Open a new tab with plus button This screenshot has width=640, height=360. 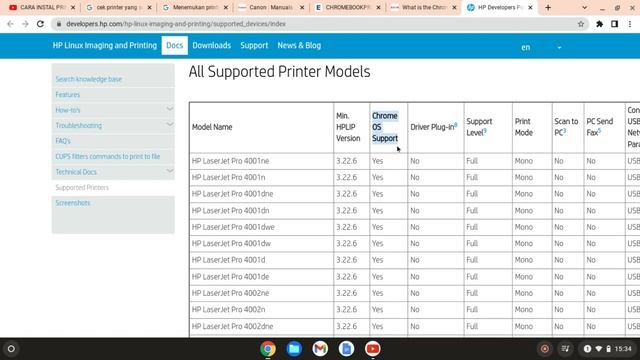[548, 7]
